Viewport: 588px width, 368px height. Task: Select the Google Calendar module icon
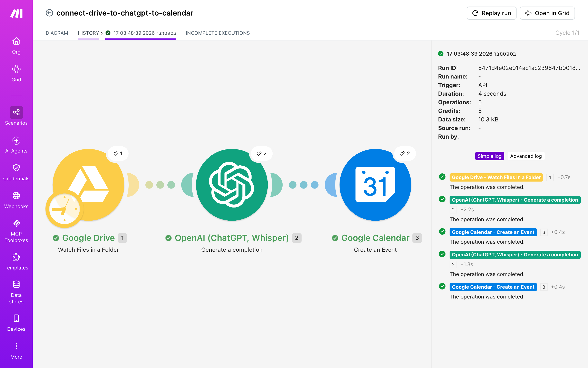tap(375, 185)
